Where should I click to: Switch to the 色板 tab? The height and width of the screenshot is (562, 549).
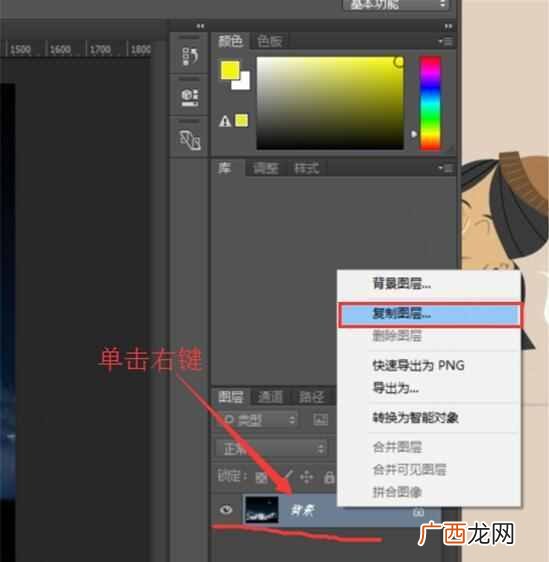[x=269, y=41]
